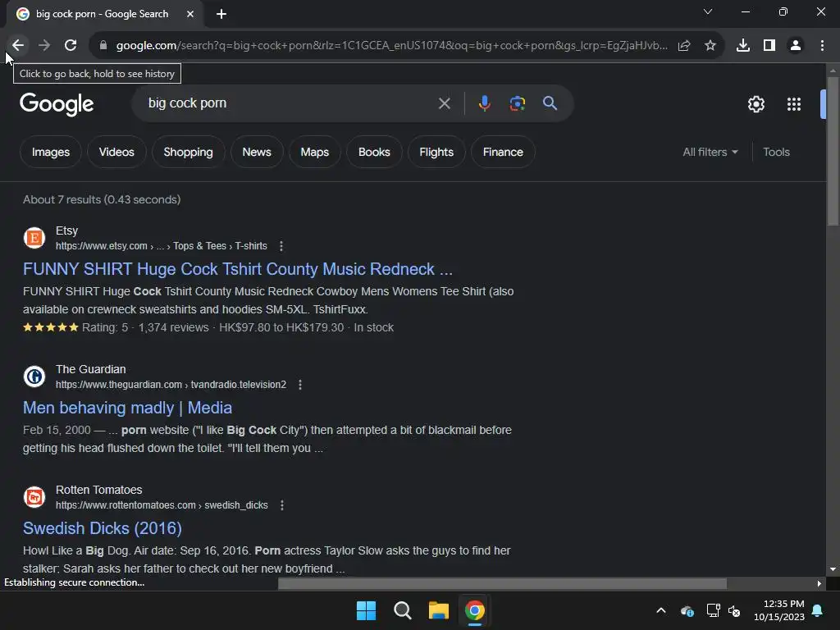Switch to the Images filter
Viewport: 840px width, 630px height.
(x=50, y=152)
